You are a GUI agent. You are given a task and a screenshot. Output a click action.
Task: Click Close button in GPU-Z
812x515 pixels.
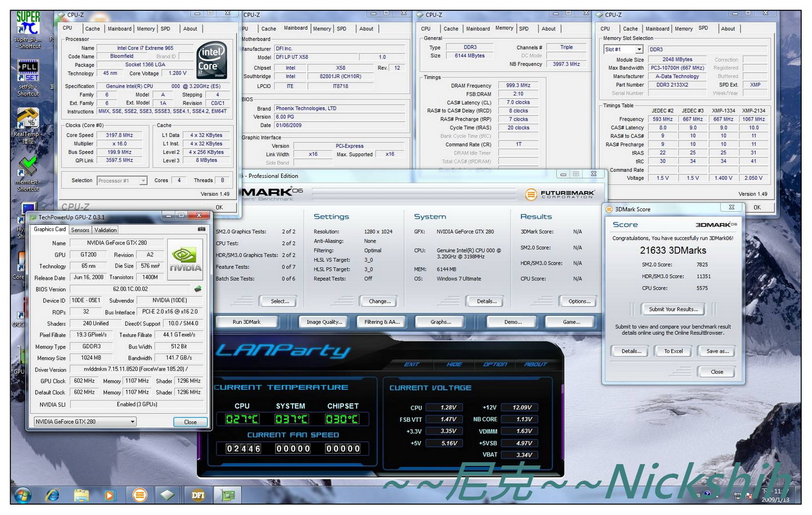point(190,422)
